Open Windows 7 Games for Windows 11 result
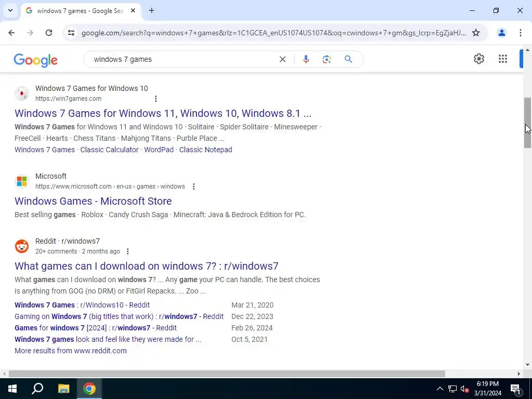 tap(163, 113)
